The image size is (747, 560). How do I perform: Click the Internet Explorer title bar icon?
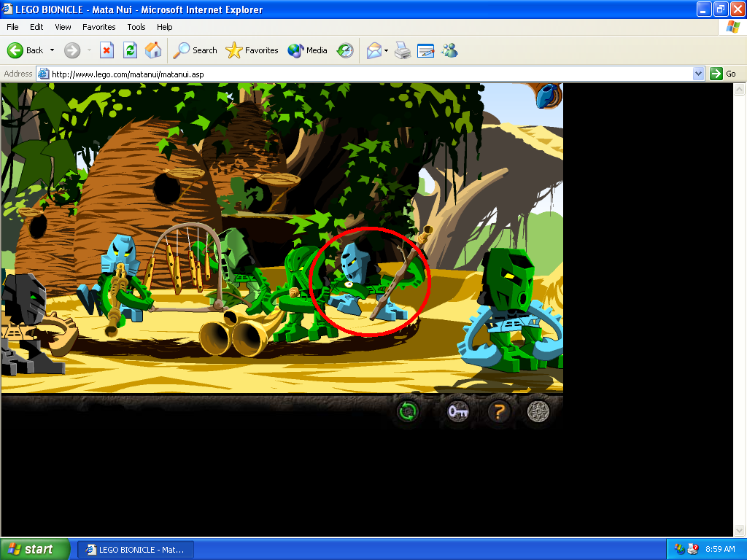[7, 9]
